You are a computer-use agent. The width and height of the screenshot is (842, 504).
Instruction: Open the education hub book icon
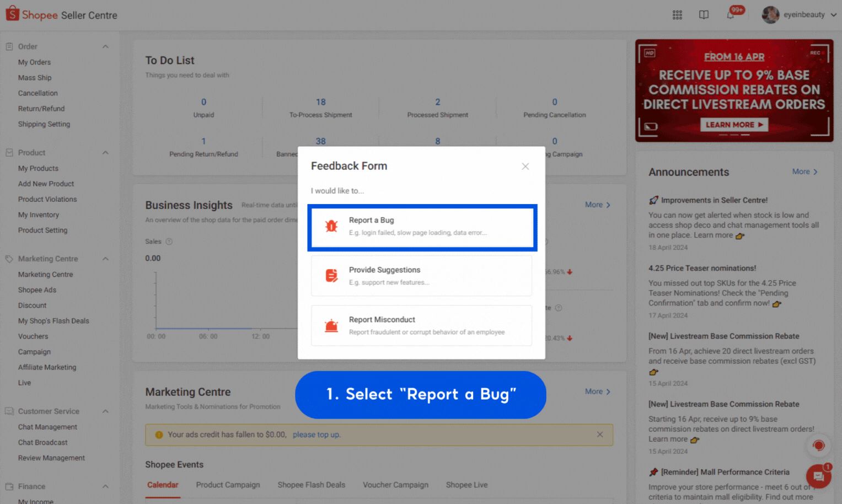click(x=704, y=14)
